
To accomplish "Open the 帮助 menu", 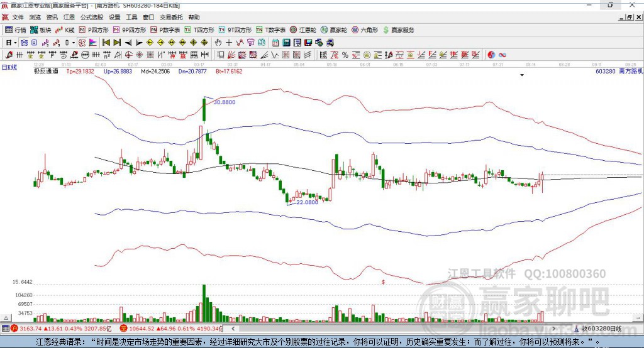I will pos(194,17).
